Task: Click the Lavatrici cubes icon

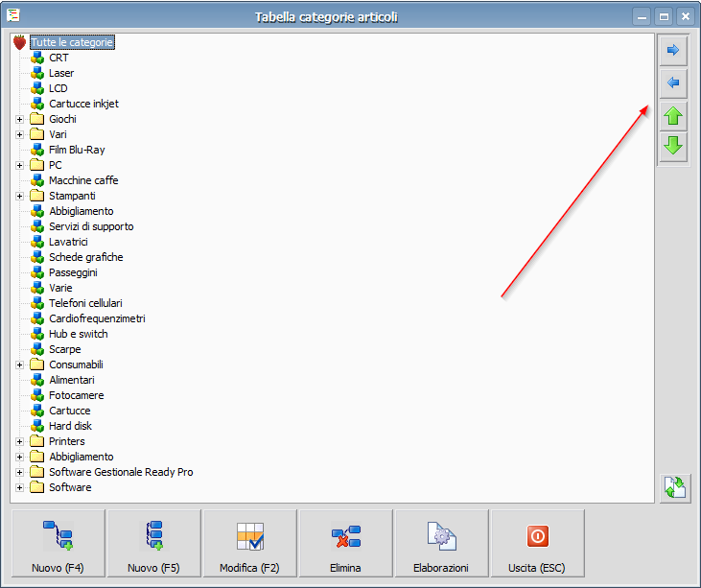Action: click(37, 242)
